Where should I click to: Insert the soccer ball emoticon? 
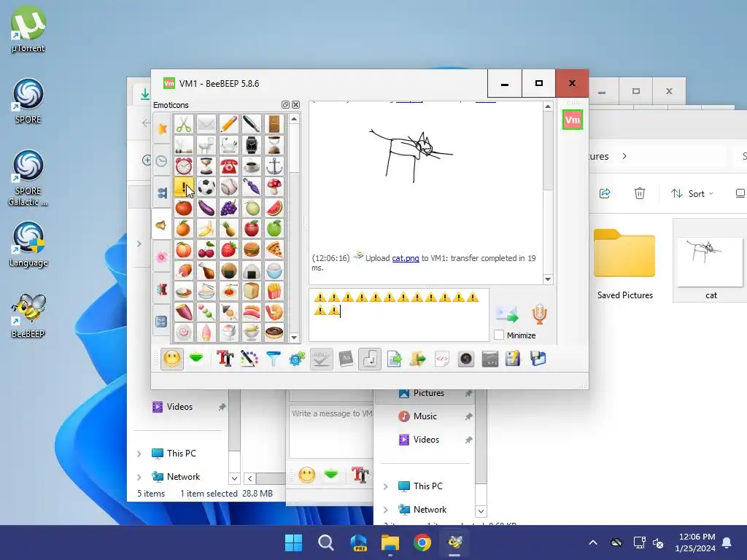click(x=206, y=187)
